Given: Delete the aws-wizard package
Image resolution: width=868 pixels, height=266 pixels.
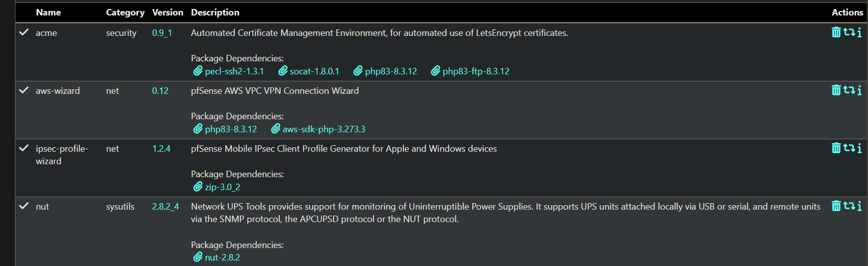Looking at the screenshot, I should [836, 90].
